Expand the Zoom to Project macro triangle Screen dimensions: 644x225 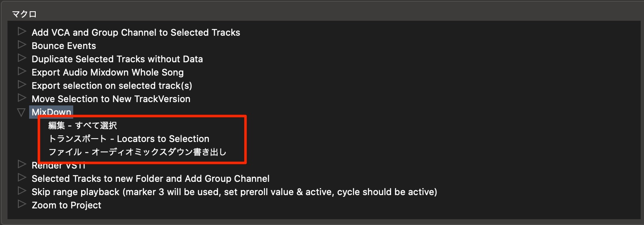point(22,204)
